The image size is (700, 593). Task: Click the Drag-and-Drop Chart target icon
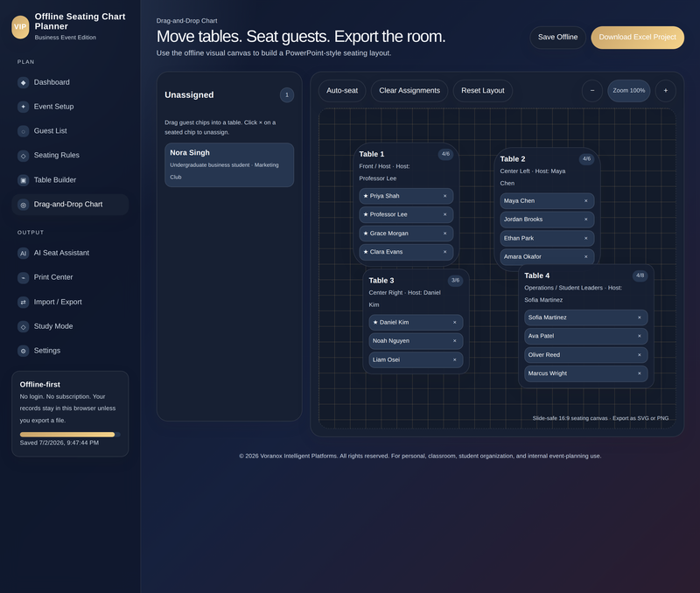tap(24, 205)
